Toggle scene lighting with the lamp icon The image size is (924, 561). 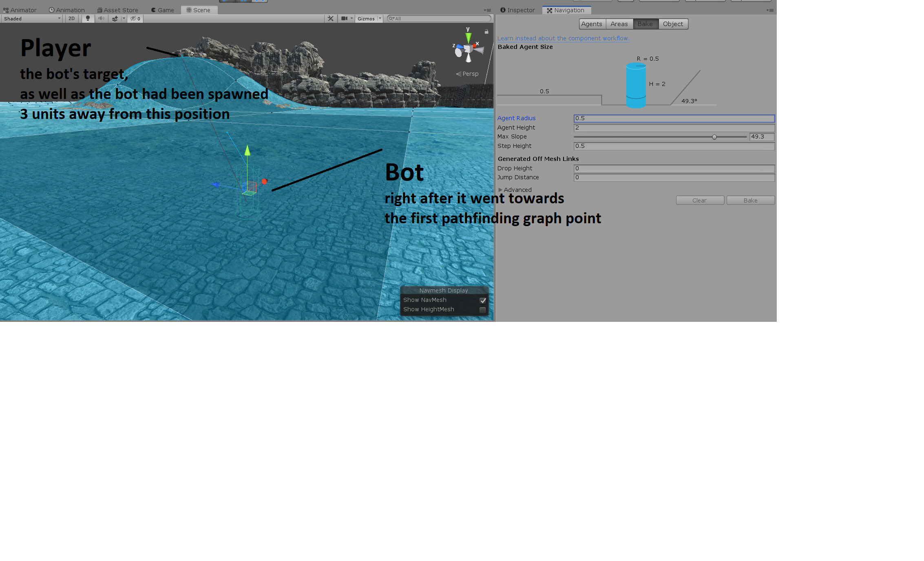point(88,18)
